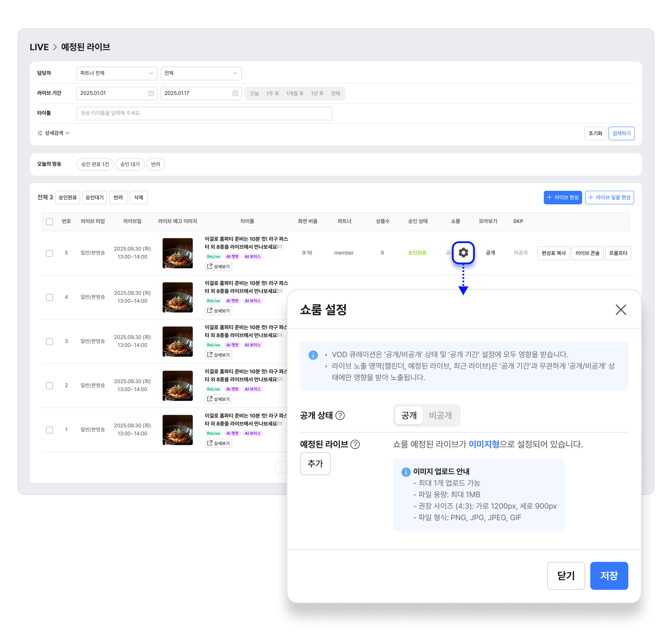Open calendar picker for end date 2025.01.17
This screenshot has width=672, height=632.
235,93
